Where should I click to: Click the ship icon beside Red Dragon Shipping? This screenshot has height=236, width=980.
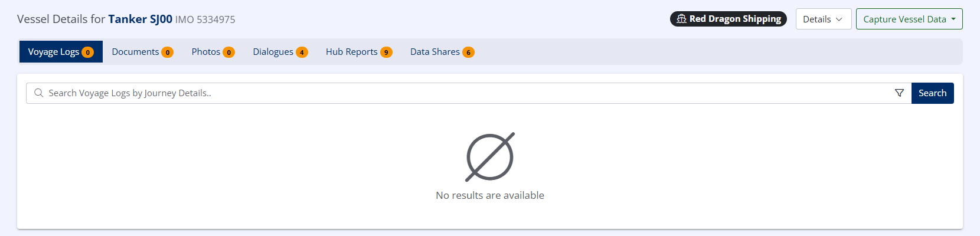[681, 19]
